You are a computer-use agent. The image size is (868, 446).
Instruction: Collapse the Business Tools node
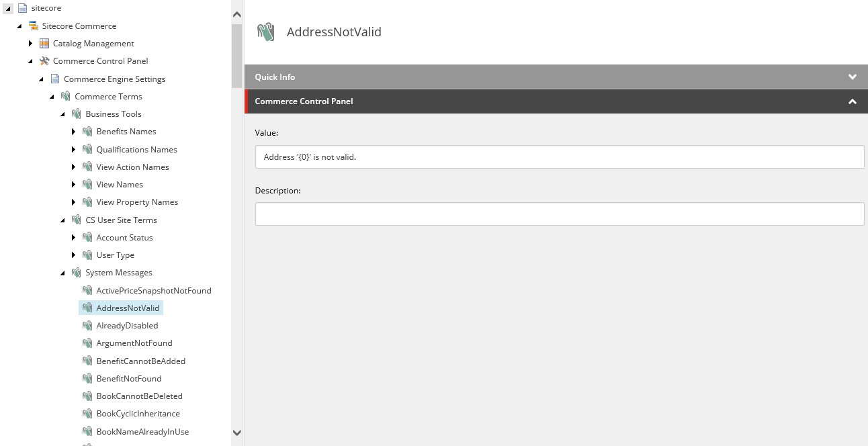(62, 114)
